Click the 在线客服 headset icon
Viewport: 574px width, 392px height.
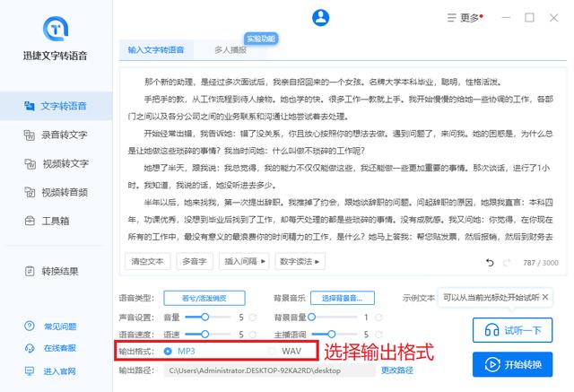(x=30, y=348)
